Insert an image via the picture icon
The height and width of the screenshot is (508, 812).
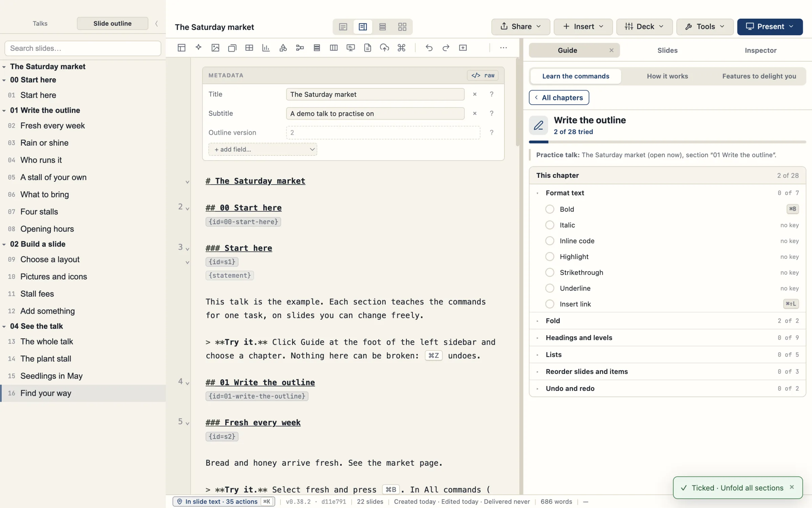point(215,48)
